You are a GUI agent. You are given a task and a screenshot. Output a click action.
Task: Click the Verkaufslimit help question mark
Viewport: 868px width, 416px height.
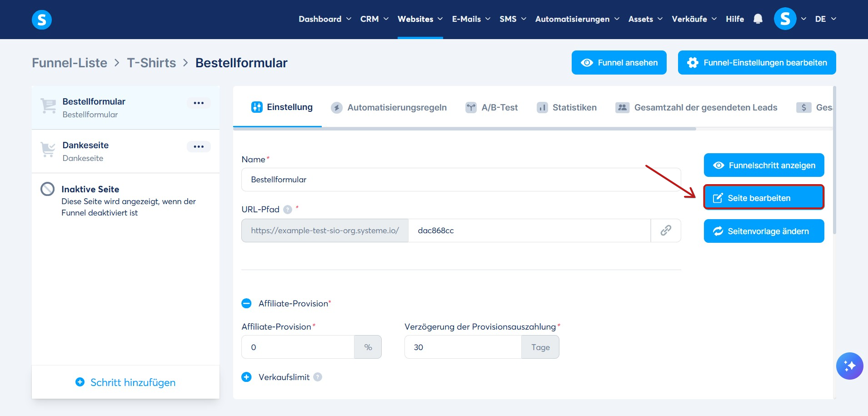point(318,377)
